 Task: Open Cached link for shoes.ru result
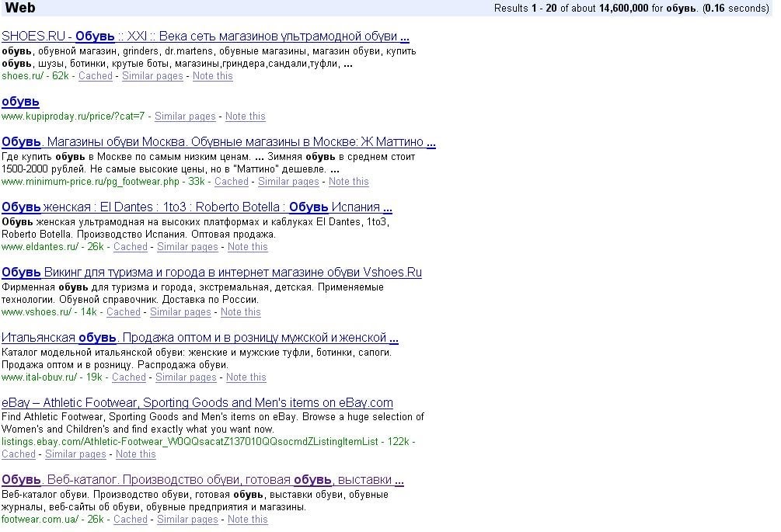coord(95,75)
